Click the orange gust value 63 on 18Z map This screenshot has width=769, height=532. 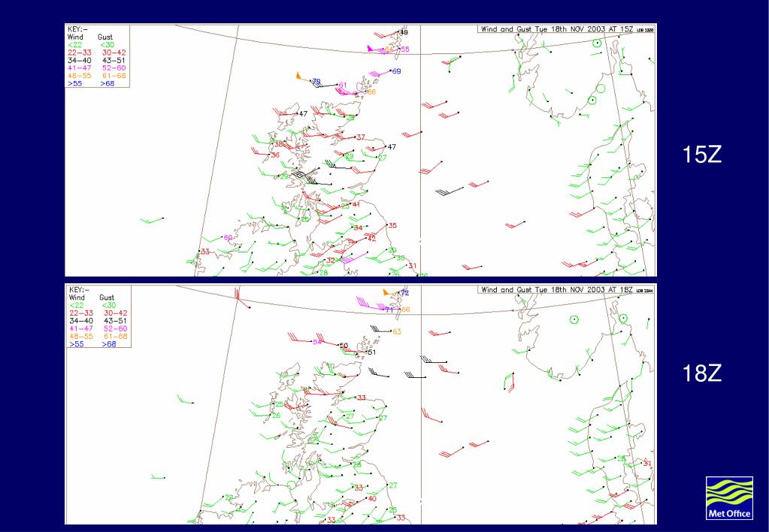pos(397,332)
